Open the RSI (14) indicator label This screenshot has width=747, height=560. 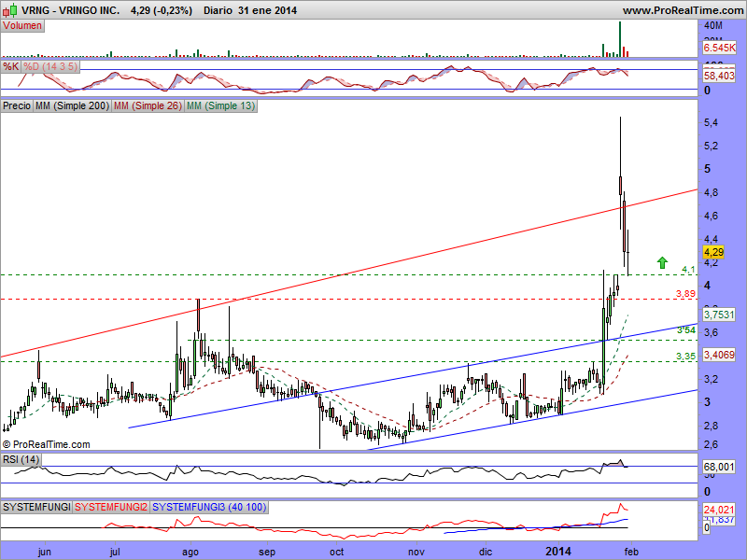pyautogui.click(x=21, y=459)
